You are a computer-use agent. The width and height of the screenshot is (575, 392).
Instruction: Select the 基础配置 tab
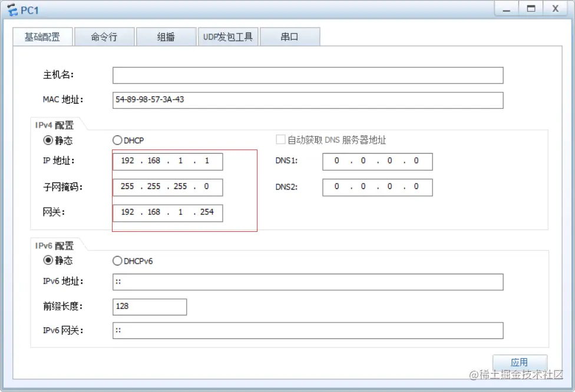(42, 36)
